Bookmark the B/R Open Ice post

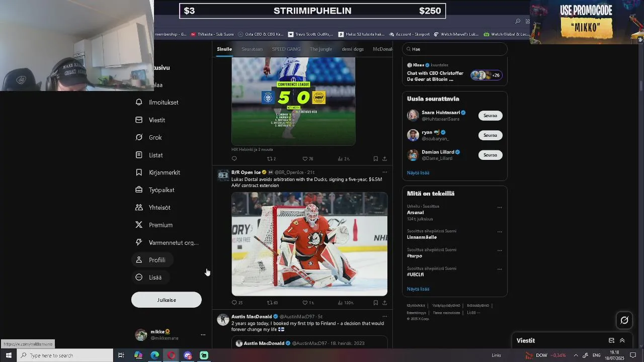375,303
